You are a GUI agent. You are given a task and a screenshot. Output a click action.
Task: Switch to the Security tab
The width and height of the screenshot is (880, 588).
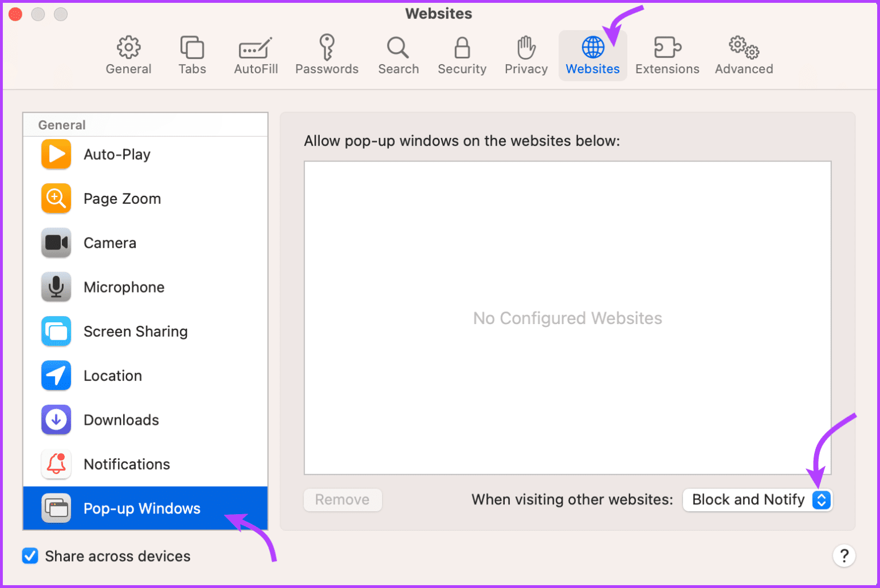tap(462, 54)
